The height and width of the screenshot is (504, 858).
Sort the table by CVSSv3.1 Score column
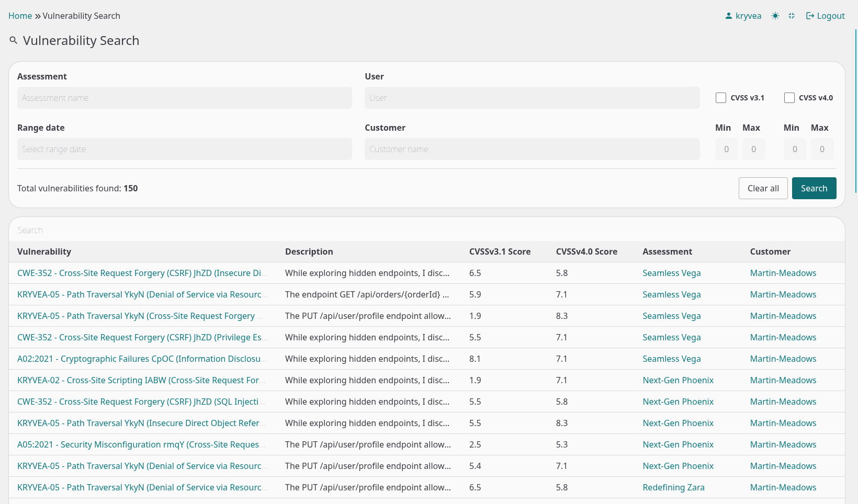click(500, 251)
